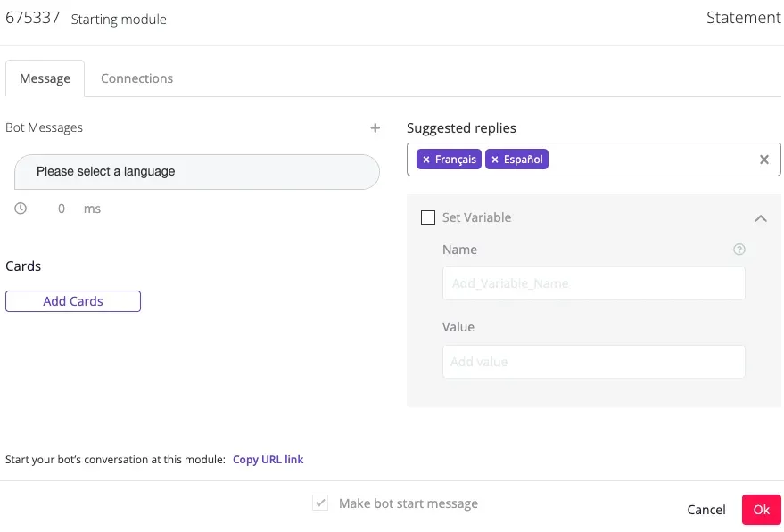Viewport: 784px width, 532px height.
Task: Enable the Set Variable checkbox
Action: pos(427,217)
